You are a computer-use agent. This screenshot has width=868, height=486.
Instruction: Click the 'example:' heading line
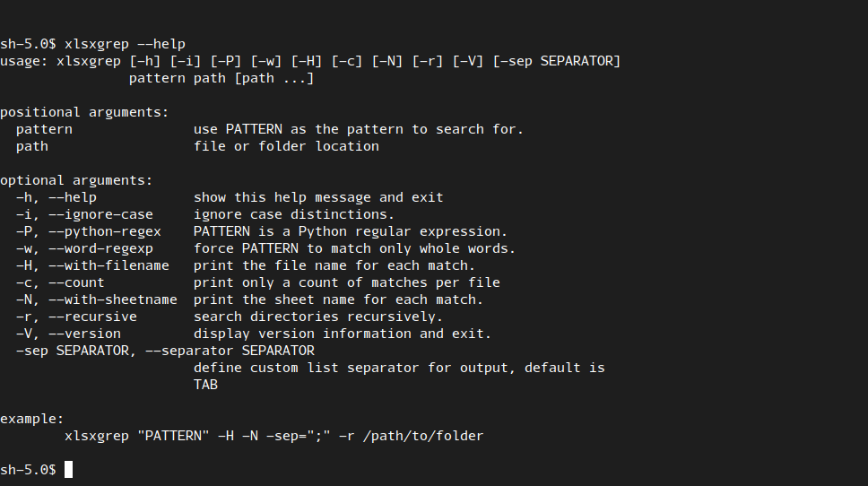[32, 419]
